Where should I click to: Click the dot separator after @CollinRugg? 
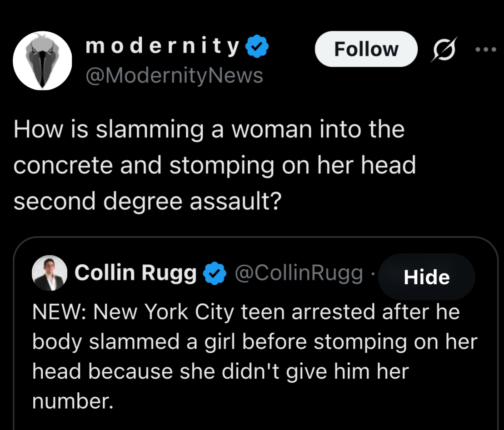pos(371,274)
